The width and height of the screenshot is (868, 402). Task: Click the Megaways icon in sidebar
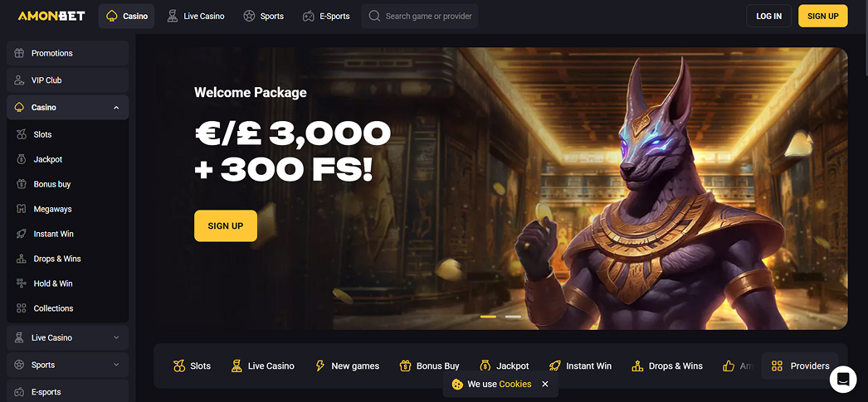tap(22, 209)
